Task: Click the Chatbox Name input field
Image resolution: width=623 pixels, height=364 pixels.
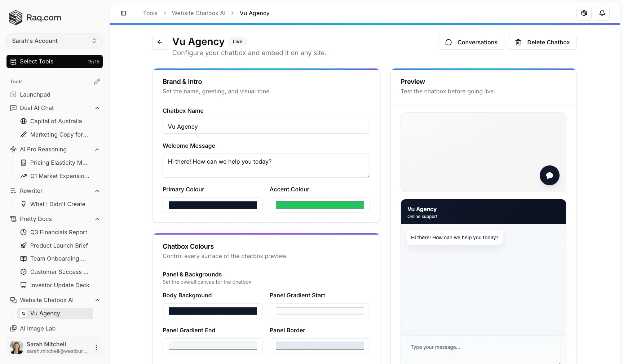Action: point(266,126)
